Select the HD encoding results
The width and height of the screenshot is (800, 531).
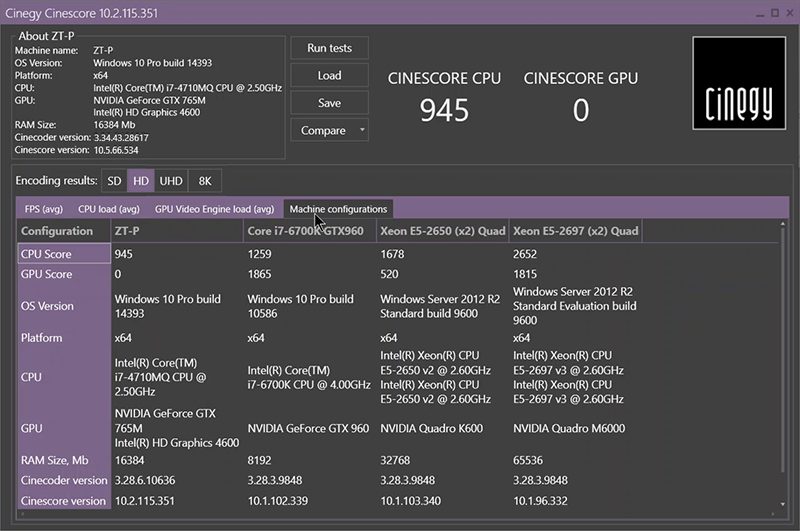141,181
